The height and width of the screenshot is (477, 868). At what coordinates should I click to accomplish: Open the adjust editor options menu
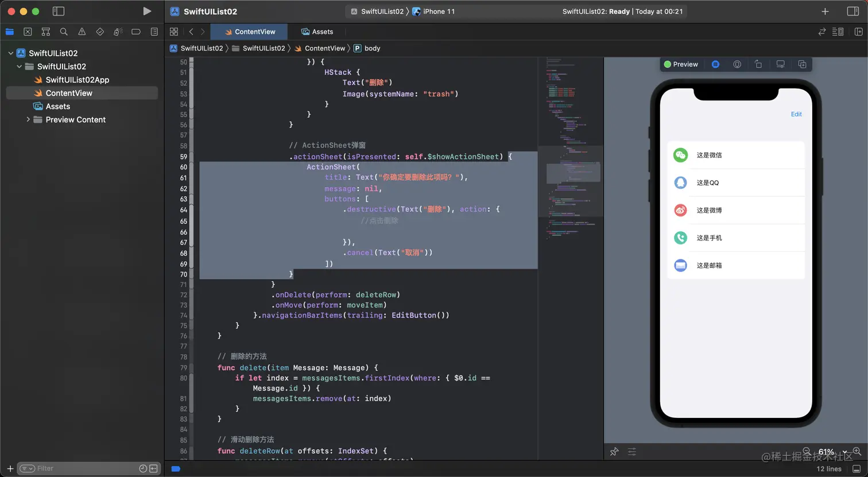point(838,32)
